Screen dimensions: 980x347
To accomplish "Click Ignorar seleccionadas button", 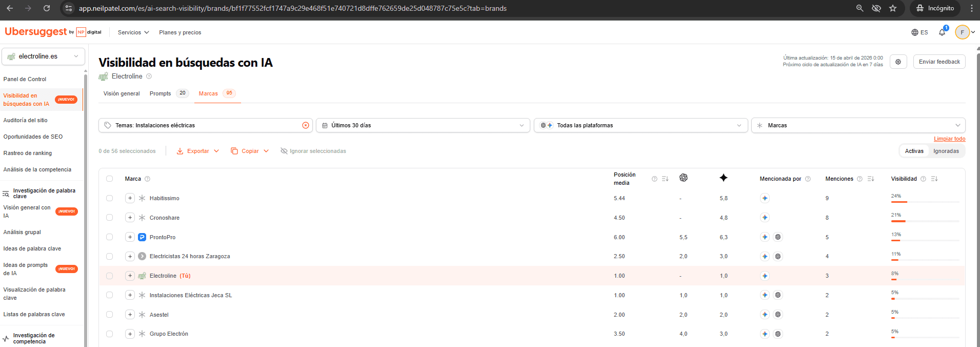I will coord(313,151).
